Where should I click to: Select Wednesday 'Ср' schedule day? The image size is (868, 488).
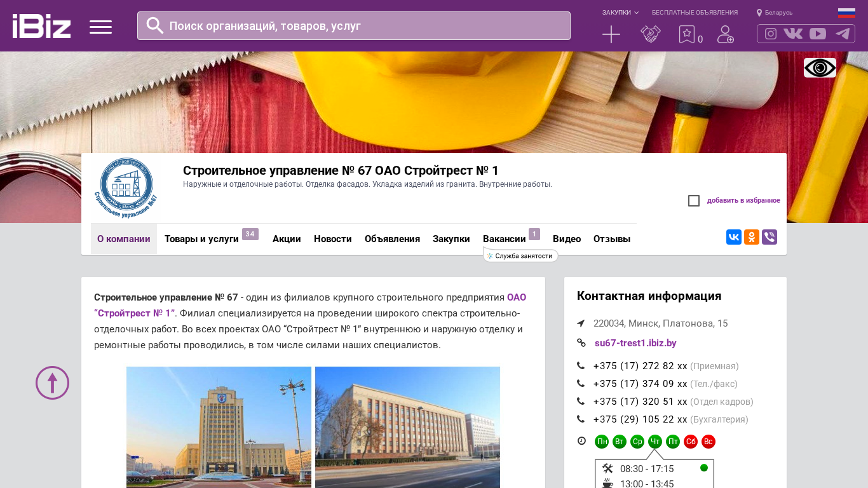click(x=637, y=442)
